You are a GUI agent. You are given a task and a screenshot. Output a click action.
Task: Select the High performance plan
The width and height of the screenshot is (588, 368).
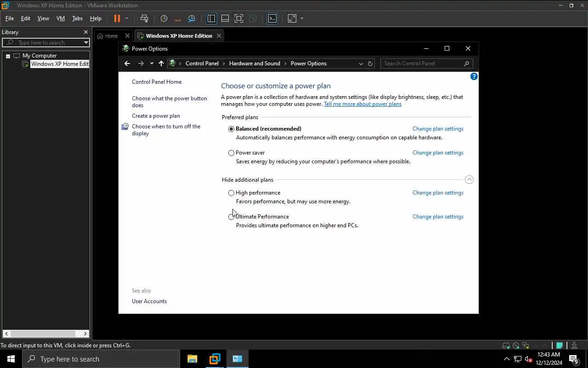(231, 193)
